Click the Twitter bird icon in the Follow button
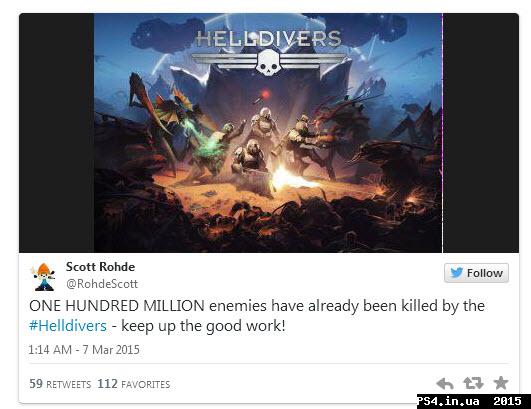This screenshot has width=531, height=409. tap(456, 273)
